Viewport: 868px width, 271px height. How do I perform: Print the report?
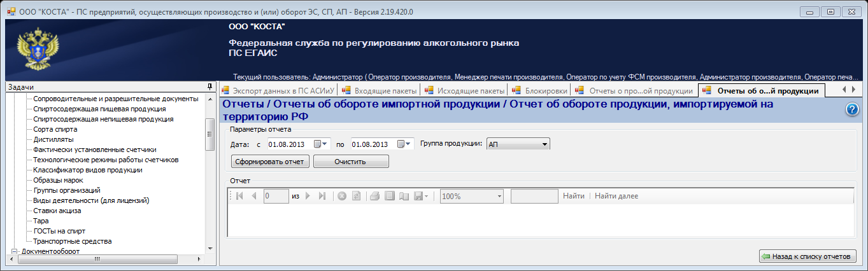(x=376, y=196)
